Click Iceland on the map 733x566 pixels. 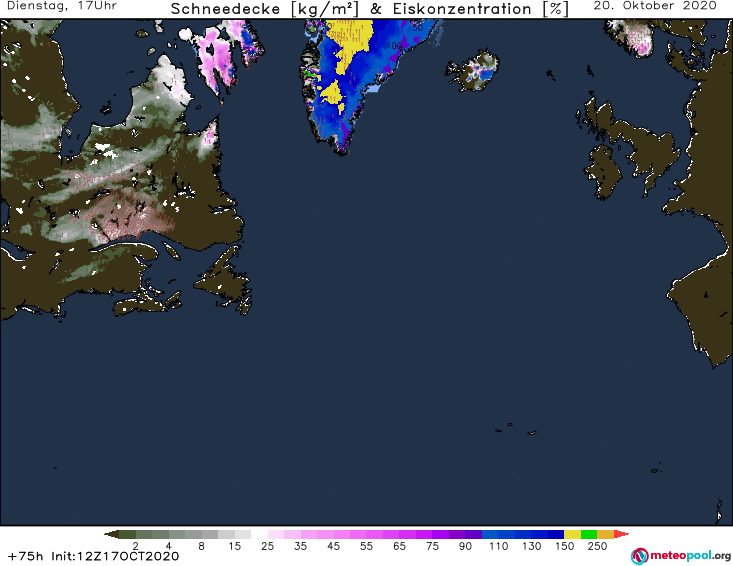click(x=473, y=71)
